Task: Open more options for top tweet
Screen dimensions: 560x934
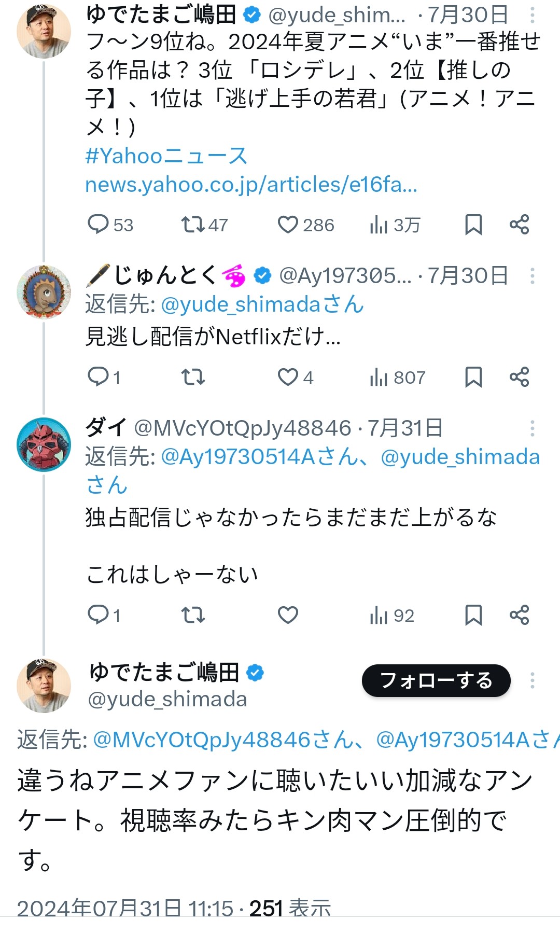Action: point(532,16)
